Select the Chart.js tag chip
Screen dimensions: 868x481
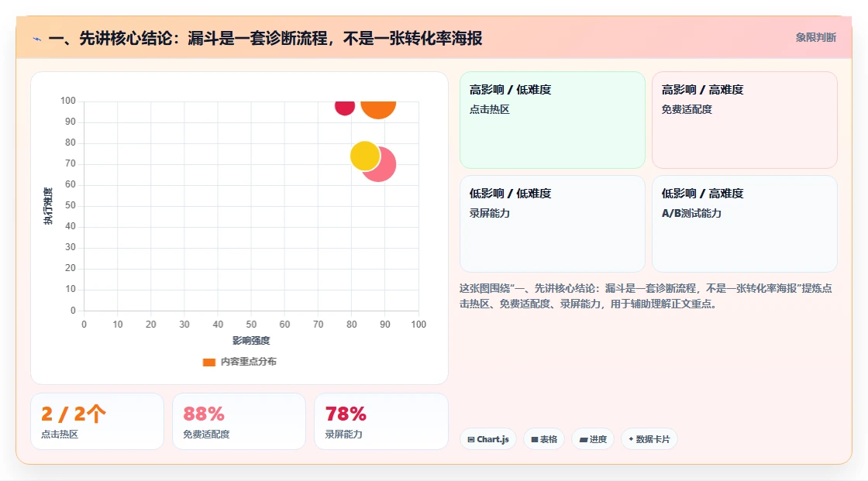pos(488,439)
